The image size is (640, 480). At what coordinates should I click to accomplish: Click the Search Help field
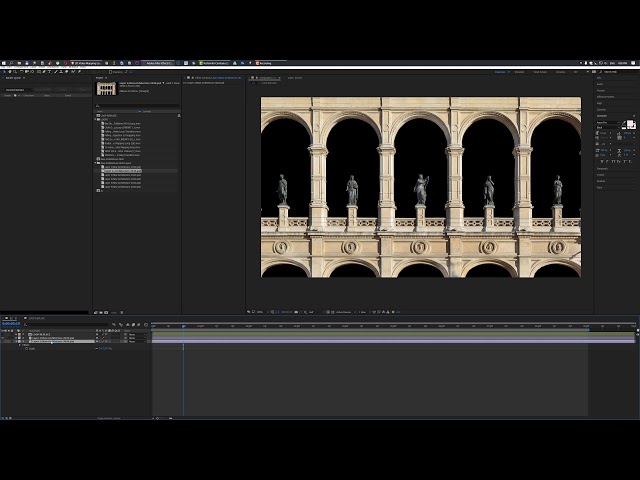click(x=618, y=72)
